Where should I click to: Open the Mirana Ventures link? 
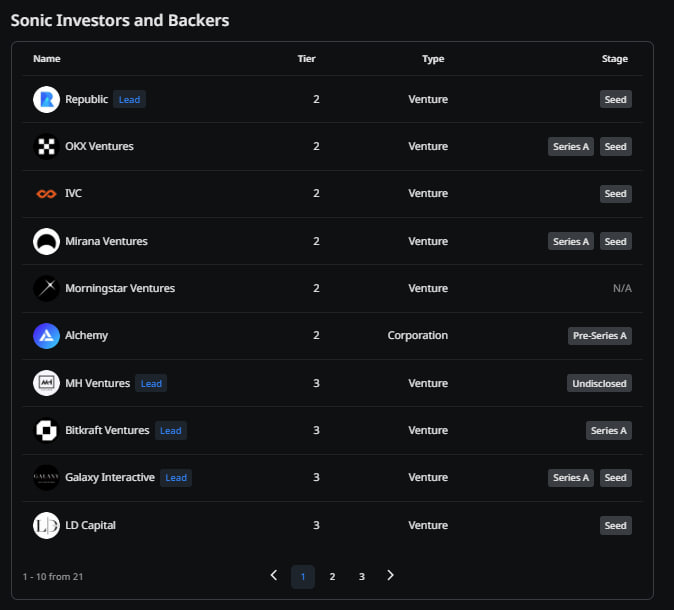(x=106, y=241)
